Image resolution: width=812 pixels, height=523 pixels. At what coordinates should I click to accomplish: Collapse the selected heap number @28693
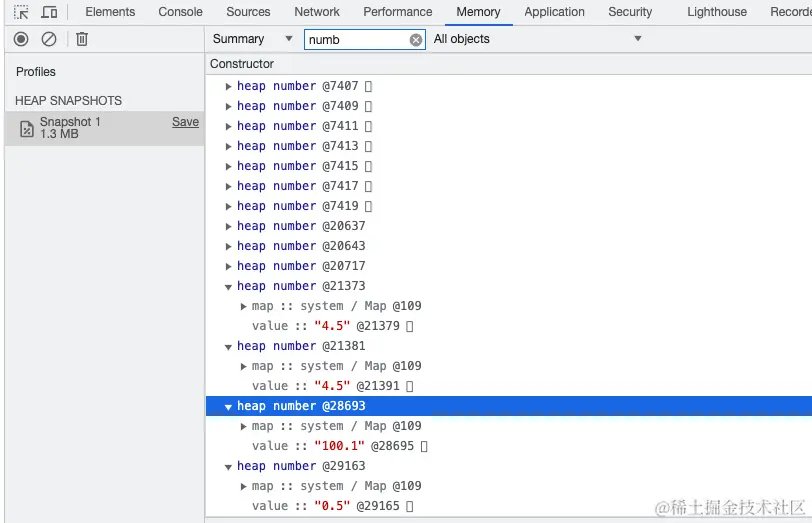[228, 407]
